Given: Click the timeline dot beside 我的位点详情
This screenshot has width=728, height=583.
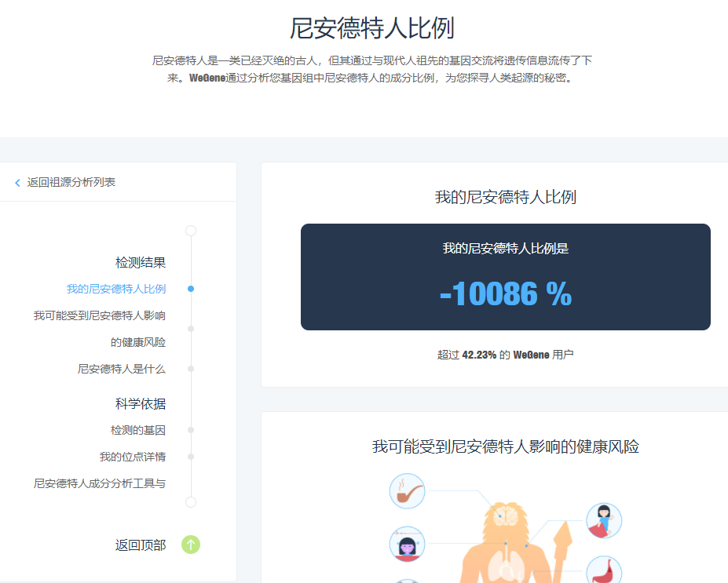Looking at the screenshot, I should tap(191, 457).
